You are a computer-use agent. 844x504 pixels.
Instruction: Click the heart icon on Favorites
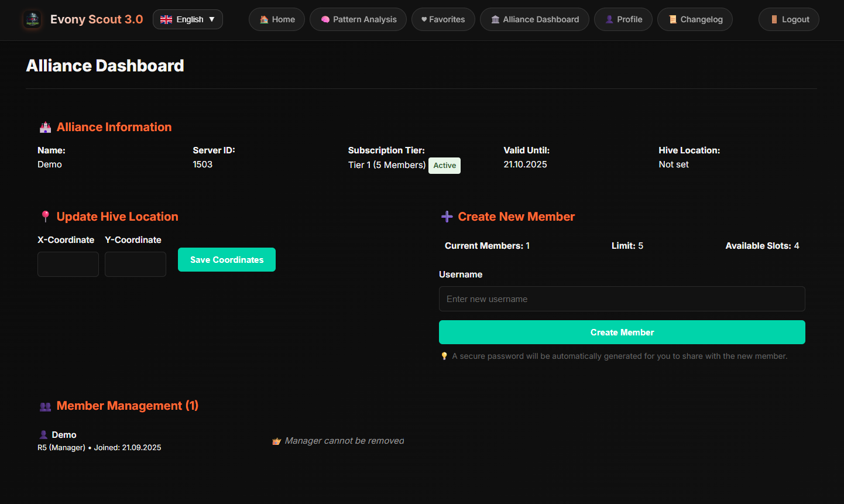tap(424, 19)
